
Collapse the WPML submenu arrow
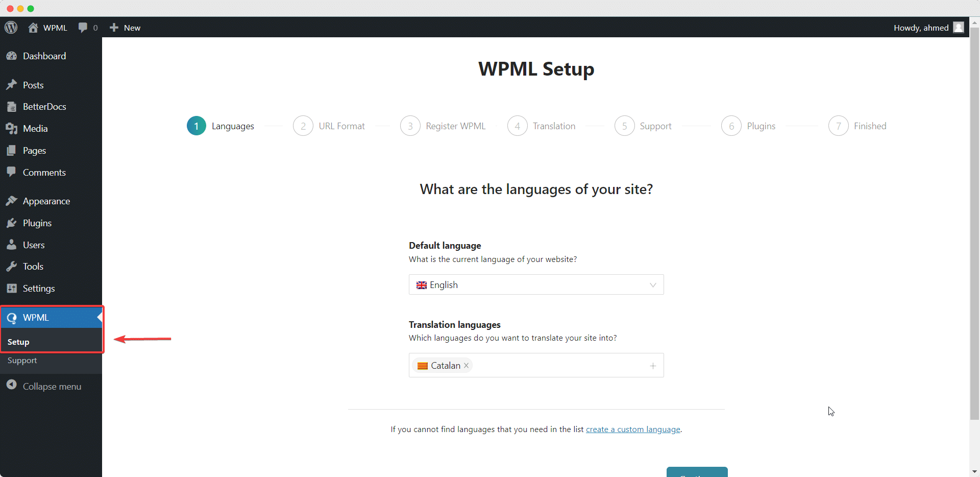click(100, 317)
